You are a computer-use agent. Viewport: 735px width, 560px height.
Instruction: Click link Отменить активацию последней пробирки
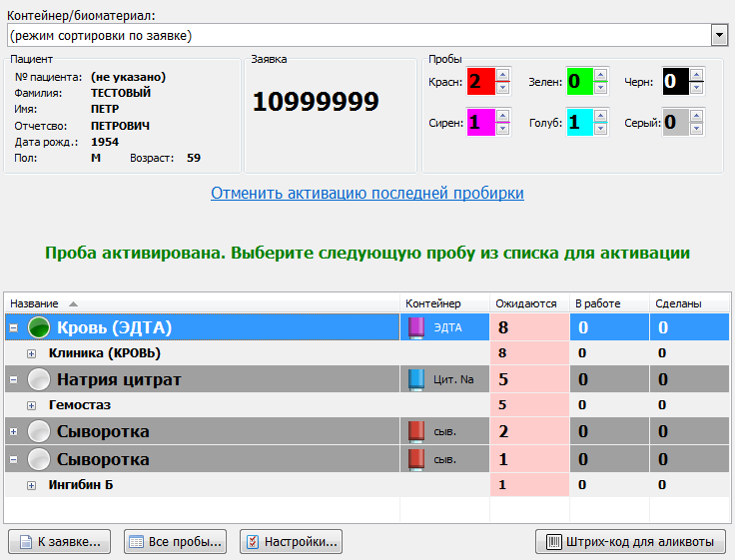(367, 193)
